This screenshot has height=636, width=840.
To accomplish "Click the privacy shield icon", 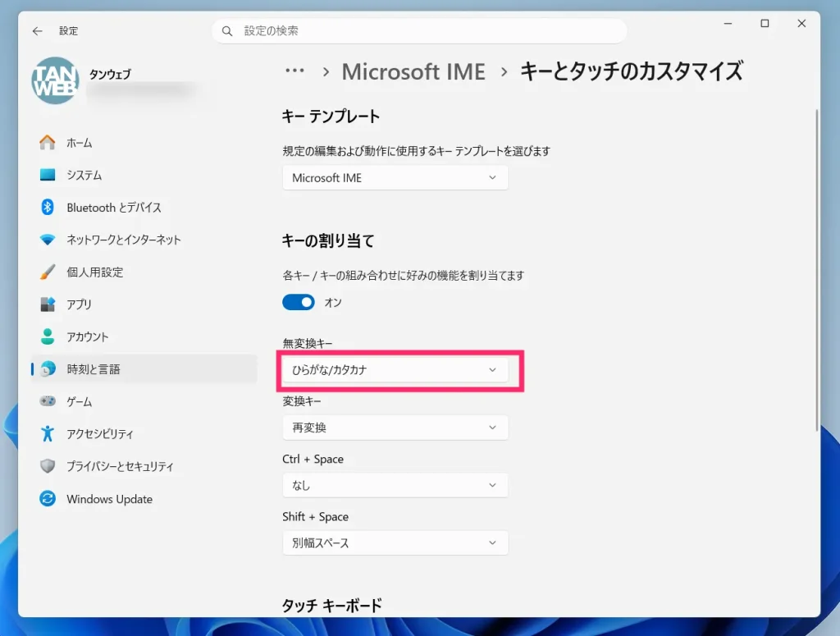I will coord(47,465).
